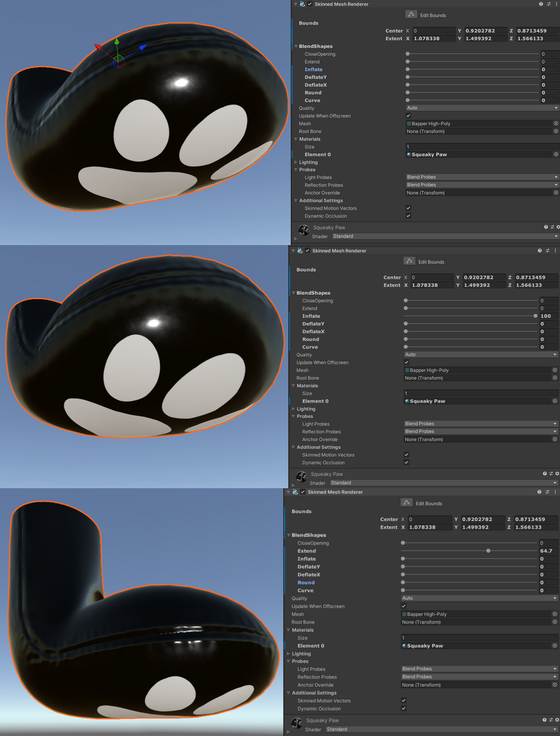Click the Inflate slider handle set to 100

click(535, 316)
